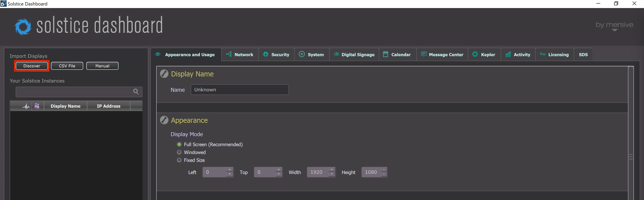Select Fixed Size display mode
The image size is (644, 200).
[x=179, y=160]
